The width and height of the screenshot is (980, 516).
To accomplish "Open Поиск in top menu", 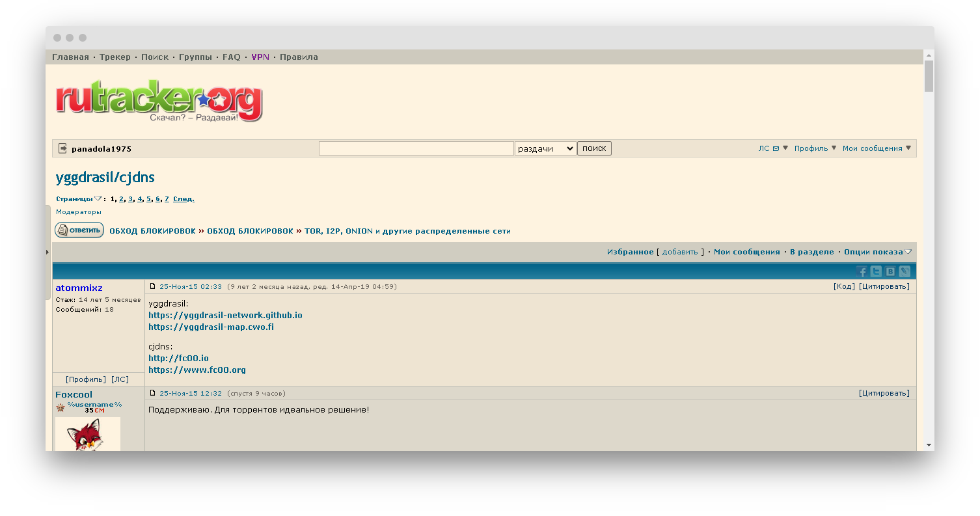I will click(155, 57).
